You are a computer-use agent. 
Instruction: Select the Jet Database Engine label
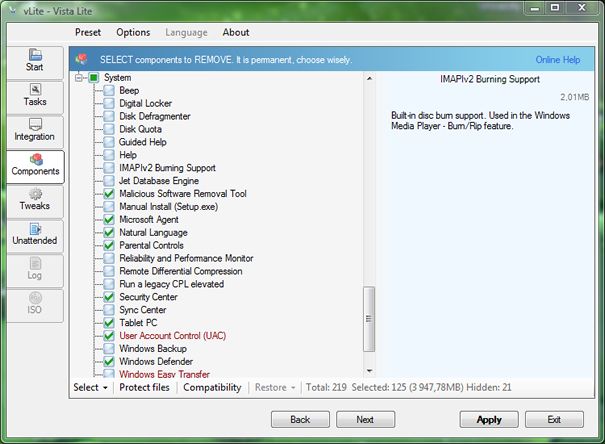pos(159,181)
